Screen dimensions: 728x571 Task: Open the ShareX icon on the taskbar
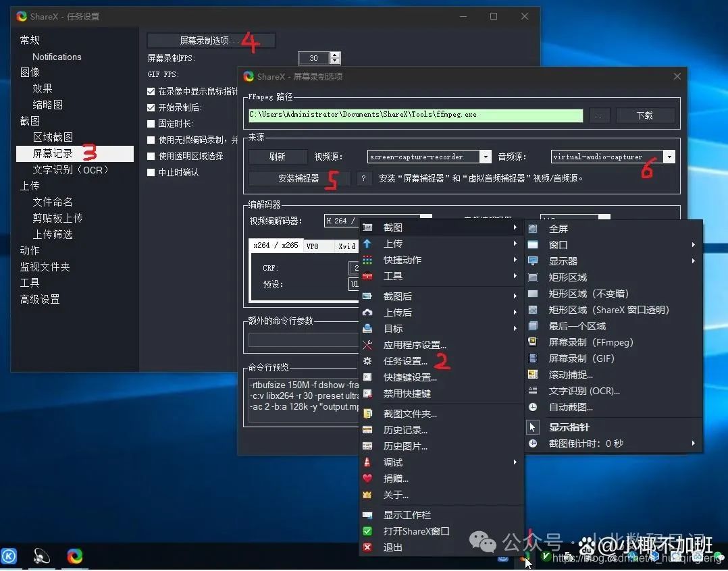click(x=75, y=555)
